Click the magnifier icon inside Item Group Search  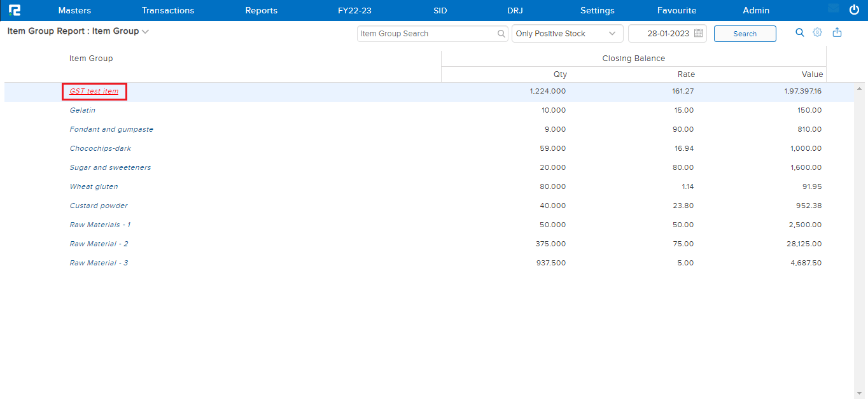coord(501,33)
